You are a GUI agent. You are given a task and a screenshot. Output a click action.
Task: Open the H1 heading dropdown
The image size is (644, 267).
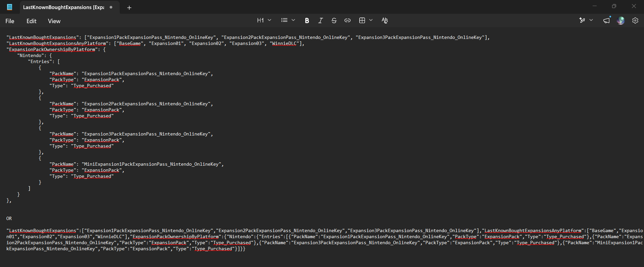(x=264, y=20)
